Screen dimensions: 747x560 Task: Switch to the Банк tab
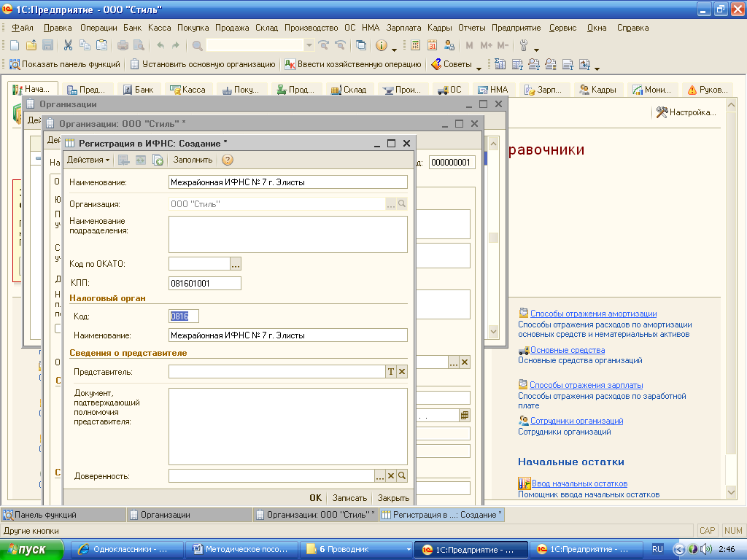tap(138, 90)
